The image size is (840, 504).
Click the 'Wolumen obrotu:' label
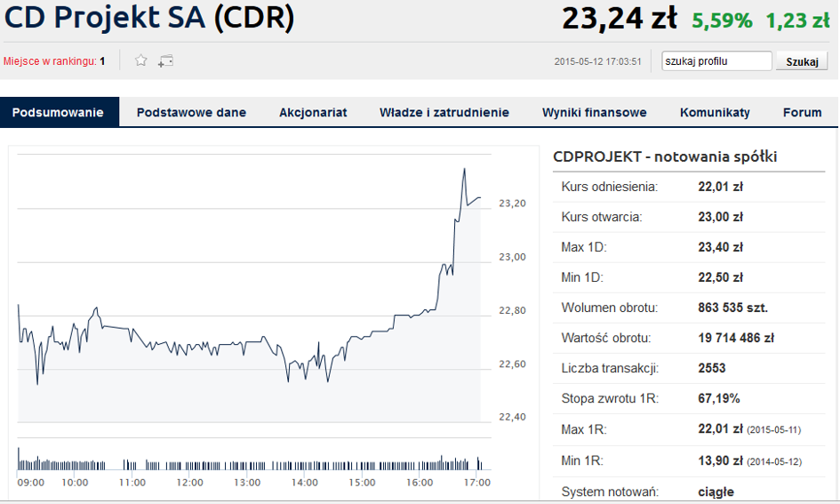coord(610,308)
